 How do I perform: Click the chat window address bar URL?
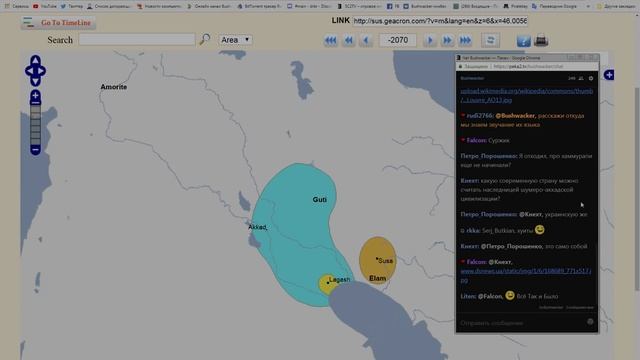pos(528,66)
